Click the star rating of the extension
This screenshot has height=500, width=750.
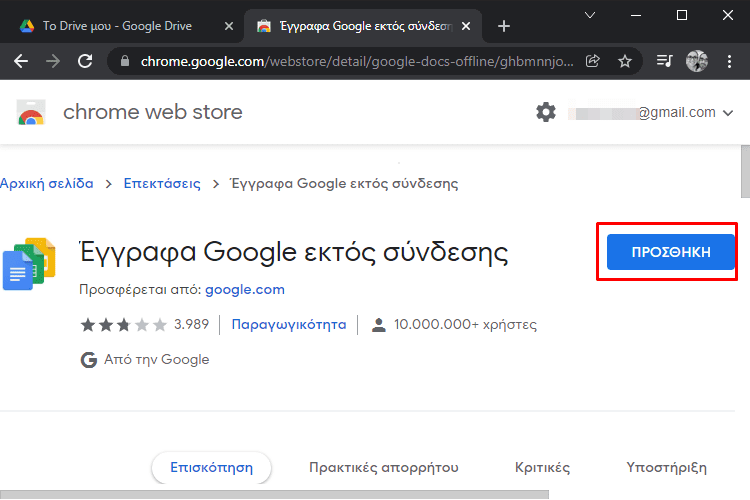point(123,325)
